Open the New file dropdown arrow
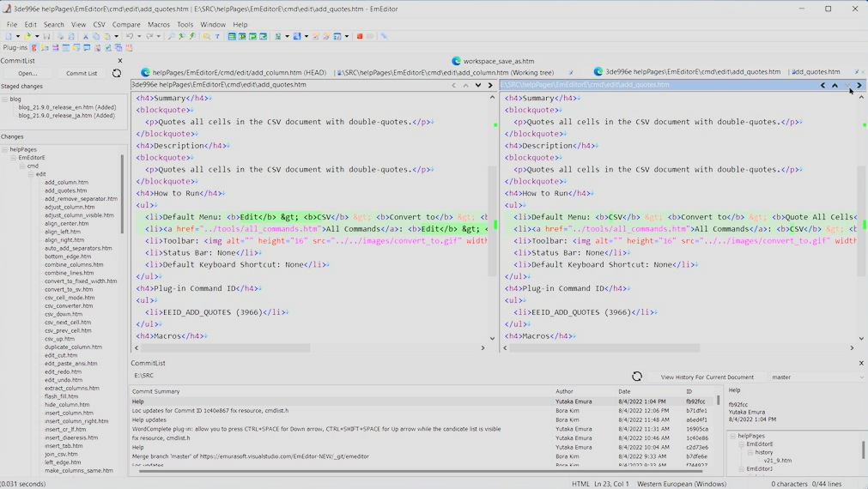This screenshot has height=489, width=868. [18, 36]
